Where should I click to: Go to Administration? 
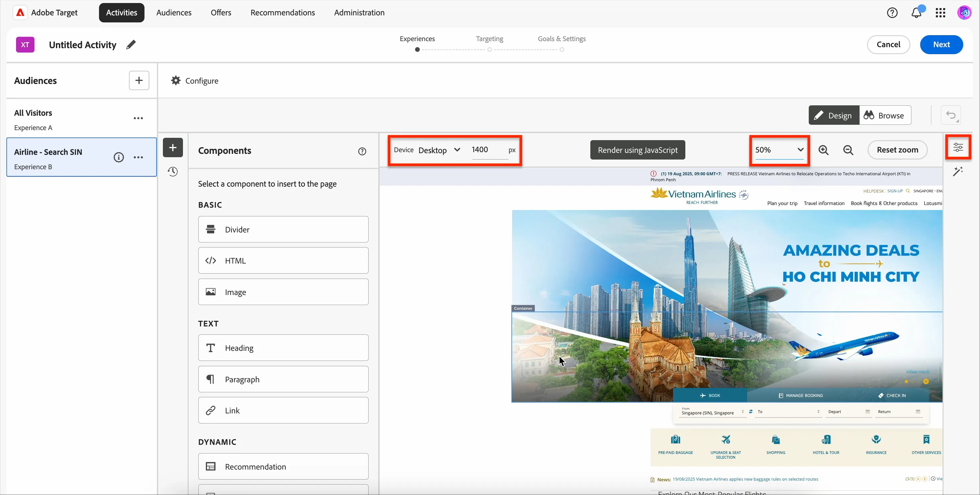coord(359,13)
